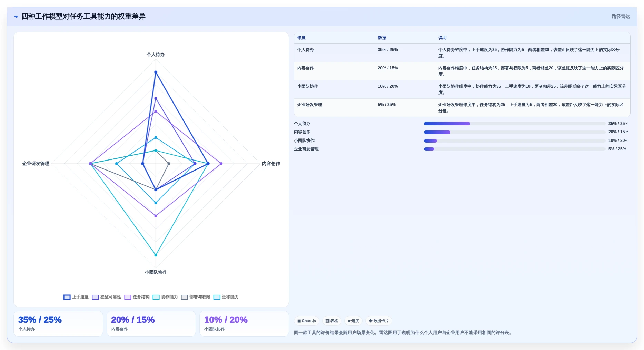Toggle 迁移能力 legend entry
Screen dimensions: 644x350
coord(226,297)
